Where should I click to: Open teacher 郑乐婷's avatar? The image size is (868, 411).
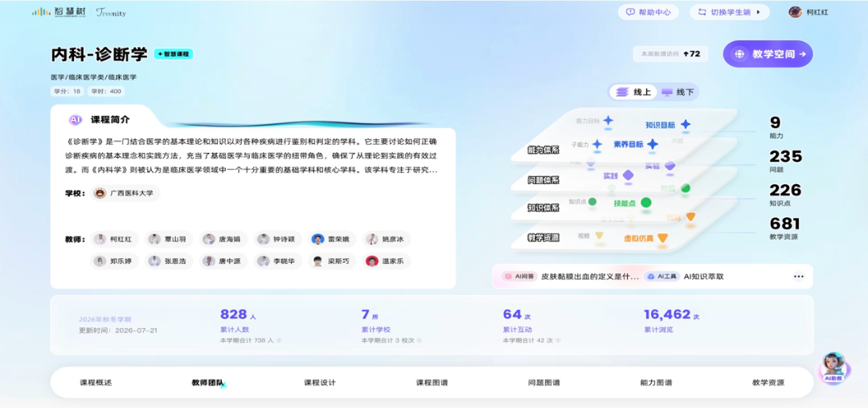pyautogui.click(x=100, y=261)
